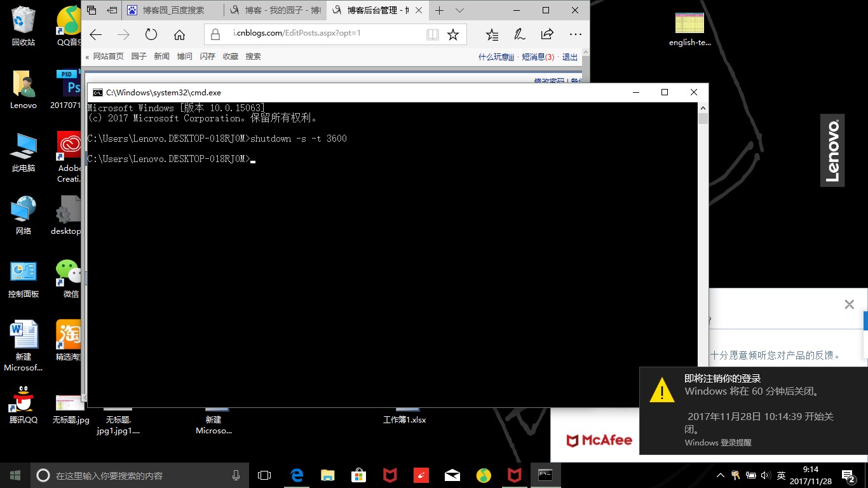Open Microsoft Store from the taskbar
This screenshot has height=488, width=868.
coord(359,475)
